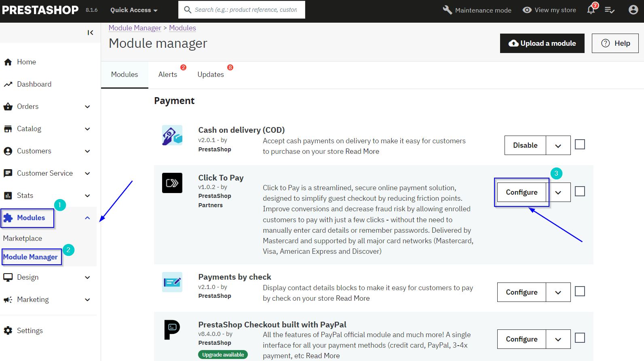Select the Click To Pay checkbox
This screenshot has width=644, height=361.
point(580,191)
